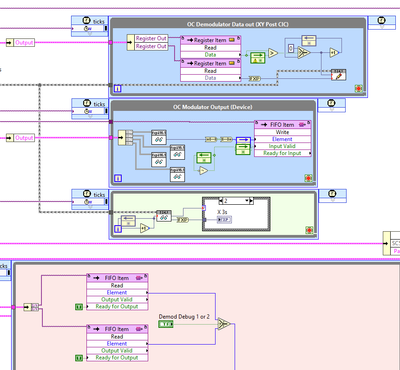Select the greater-than comparison node
Image resolution: width=400 pixels, height=370 pixels.
(x=273, y=53)
